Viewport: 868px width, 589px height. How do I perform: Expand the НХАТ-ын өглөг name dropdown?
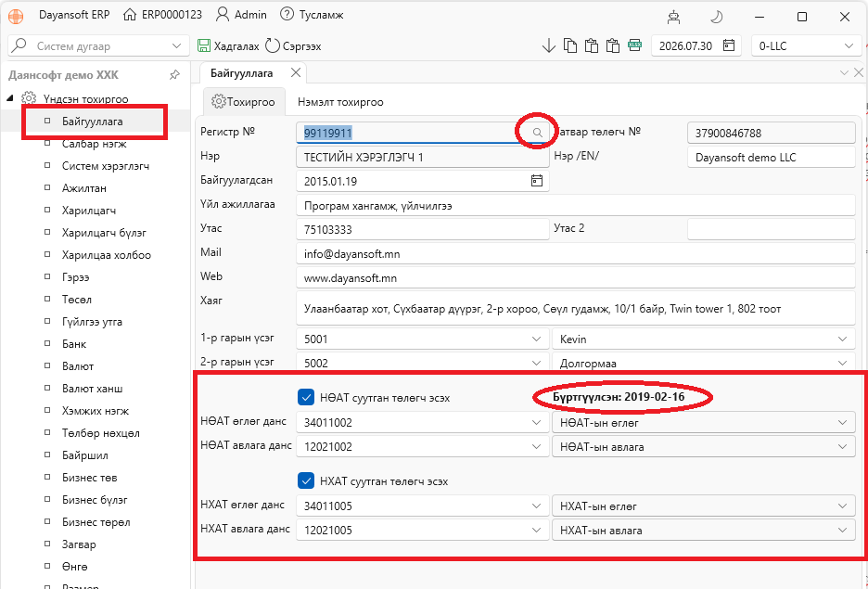(x=843, y=506)
